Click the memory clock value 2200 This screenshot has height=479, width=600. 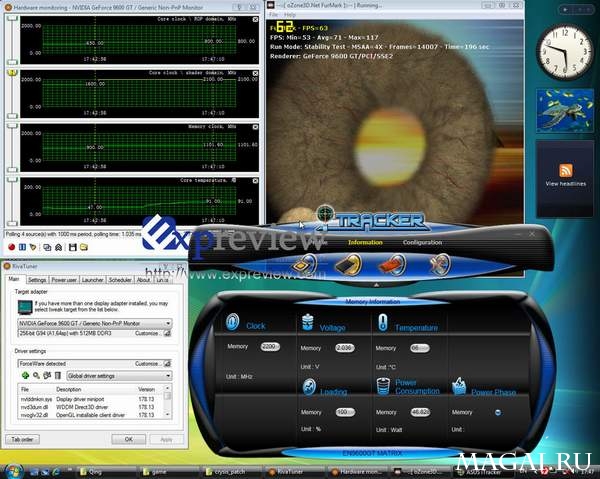click(x=270, y=347)
